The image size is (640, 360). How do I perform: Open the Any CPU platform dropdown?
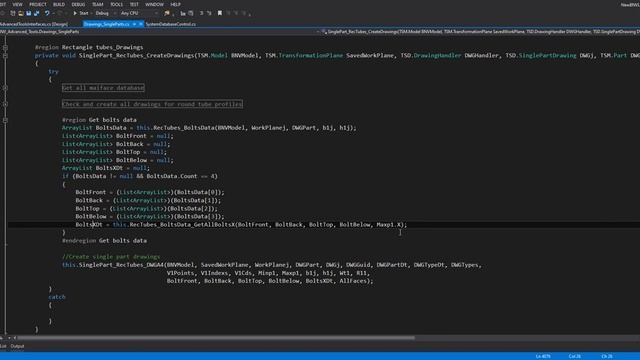pos(139,13)
